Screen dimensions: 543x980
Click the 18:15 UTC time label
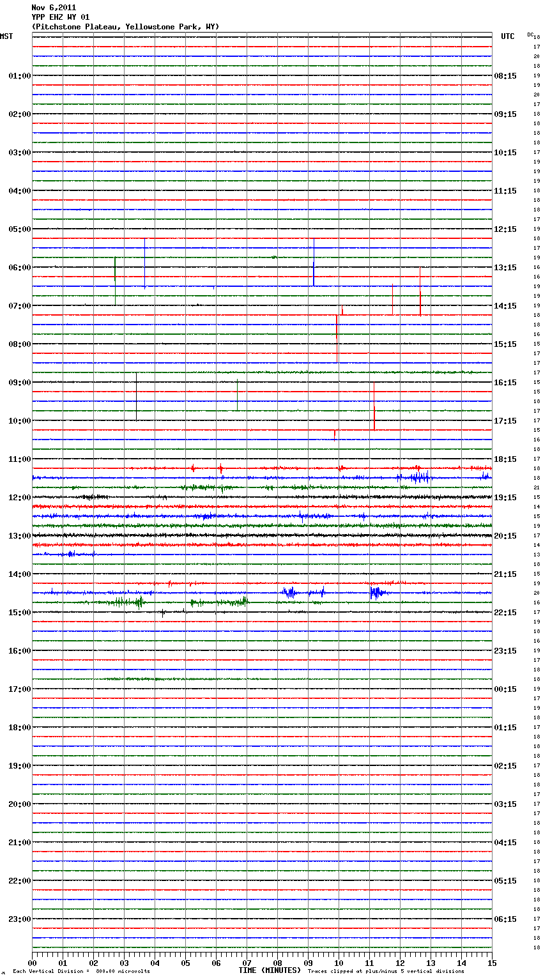[x=505, y=459]
